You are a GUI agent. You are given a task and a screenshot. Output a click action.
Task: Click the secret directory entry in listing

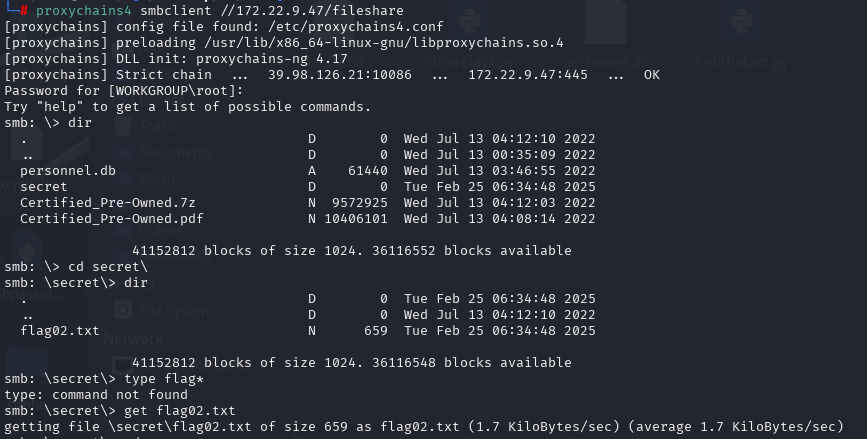point(43,187)
